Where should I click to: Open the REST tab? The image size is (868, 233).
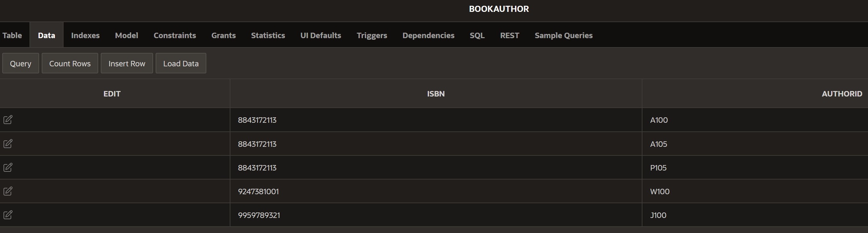tap(510, 35)
